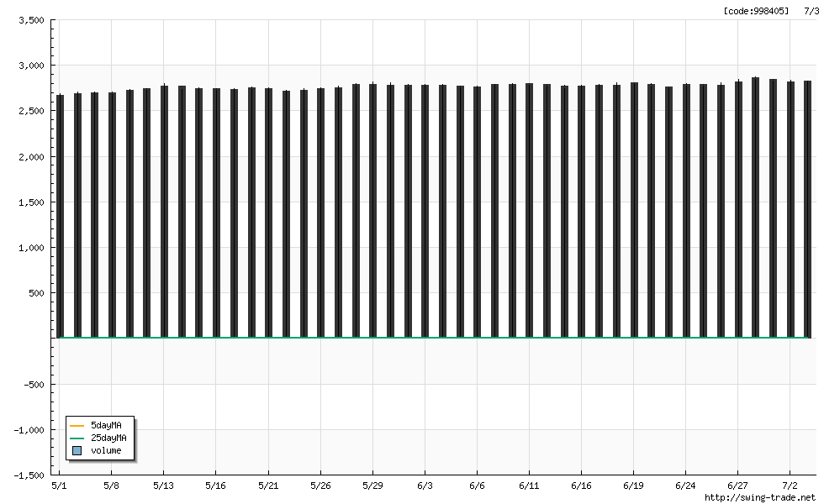
Task: Click the 6/19 date label
Action: pyautogui.click(x=633, y=486)
